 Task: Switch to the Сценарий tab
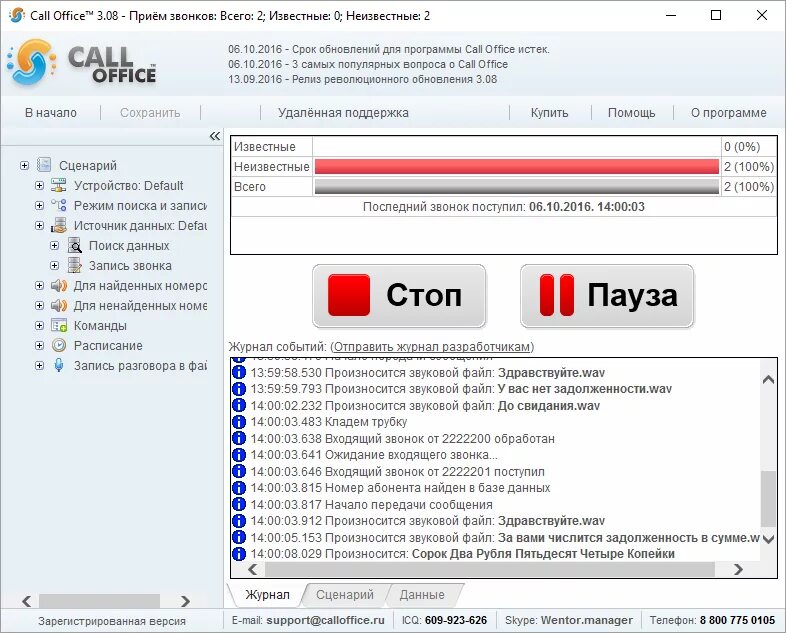point(345,594)
